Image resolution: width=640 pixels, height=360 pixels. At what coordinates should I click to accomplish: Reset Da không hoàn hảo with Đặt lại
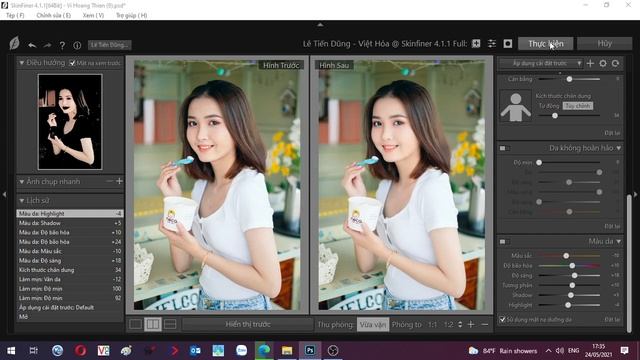pos(612,226)
